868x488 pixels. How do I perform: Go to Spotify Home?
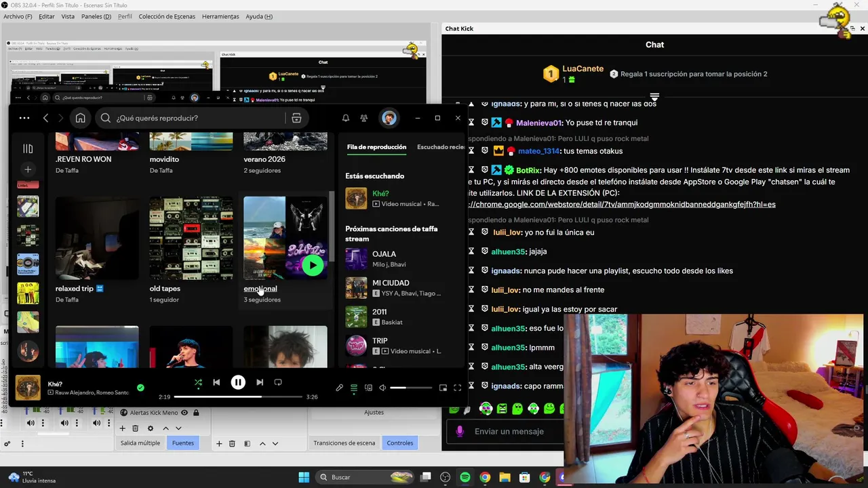point(80,118)
